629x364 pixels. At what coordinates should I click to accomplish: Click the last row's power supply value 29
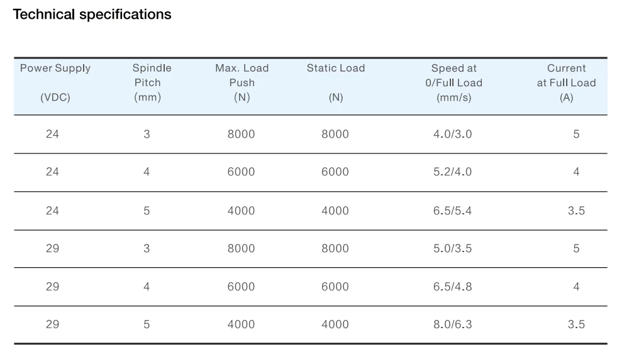52,324
